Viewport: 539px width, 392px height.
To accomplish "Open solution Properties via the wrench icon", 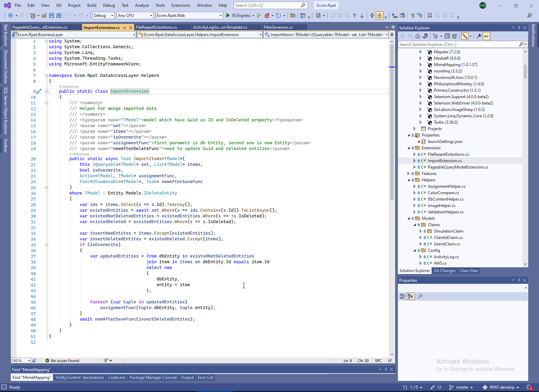I will [479, 36].
